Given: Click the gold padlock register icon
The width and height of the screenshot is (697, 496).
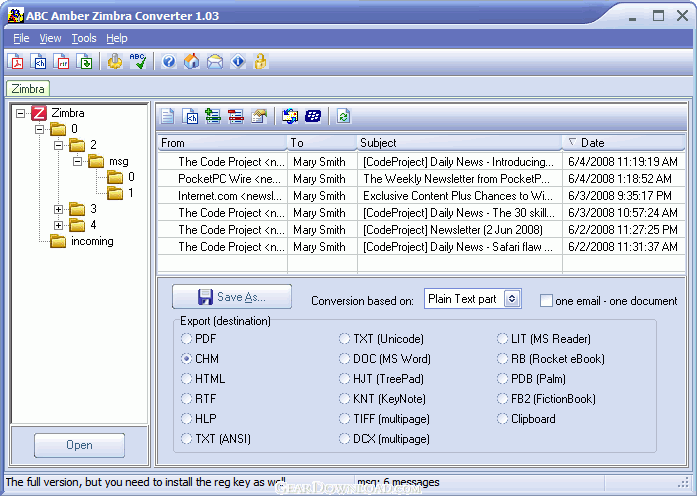Looking at the screenshot, I should 260,61.
